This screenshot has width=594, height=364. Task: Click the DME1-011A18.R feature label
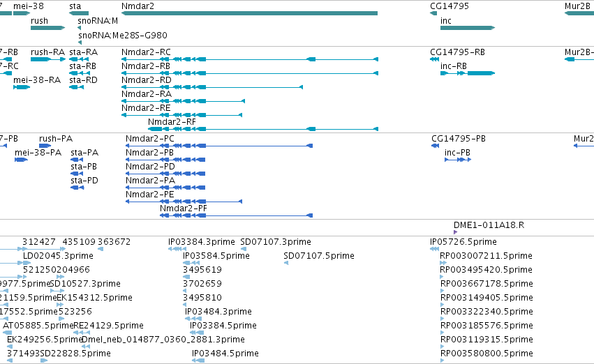(x=489, y=225)
